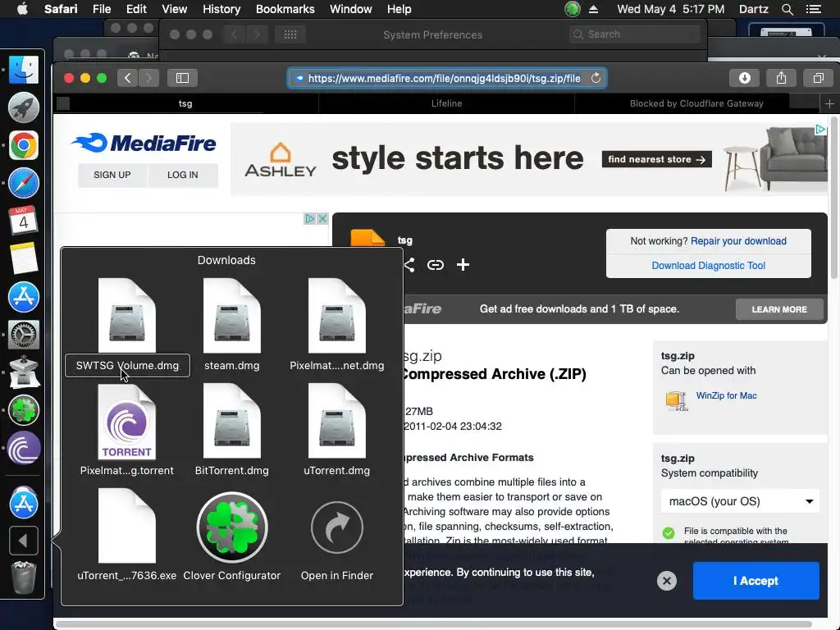Open the WinZip for Mac link
Image resolution: width=840 pixels, height=630 pixels.
pyautogui.click(x=726, y=396)
